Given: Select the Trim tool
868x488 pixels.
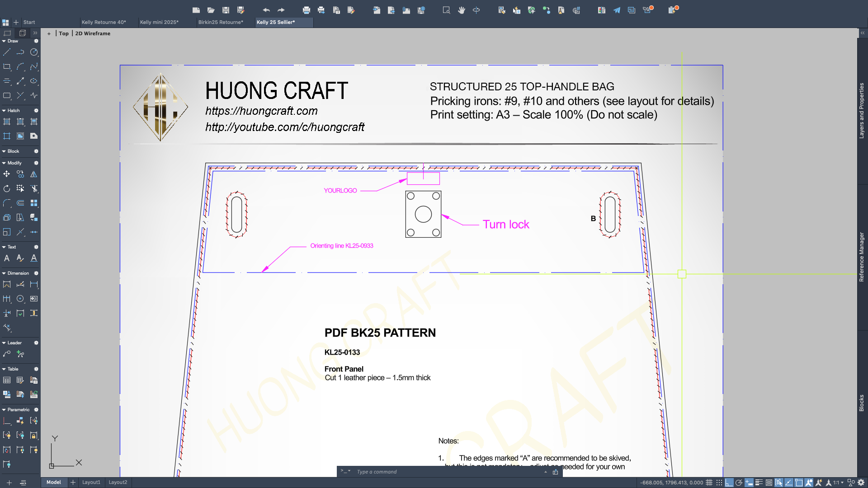Looking at the screenshot, I should [34, 188].
